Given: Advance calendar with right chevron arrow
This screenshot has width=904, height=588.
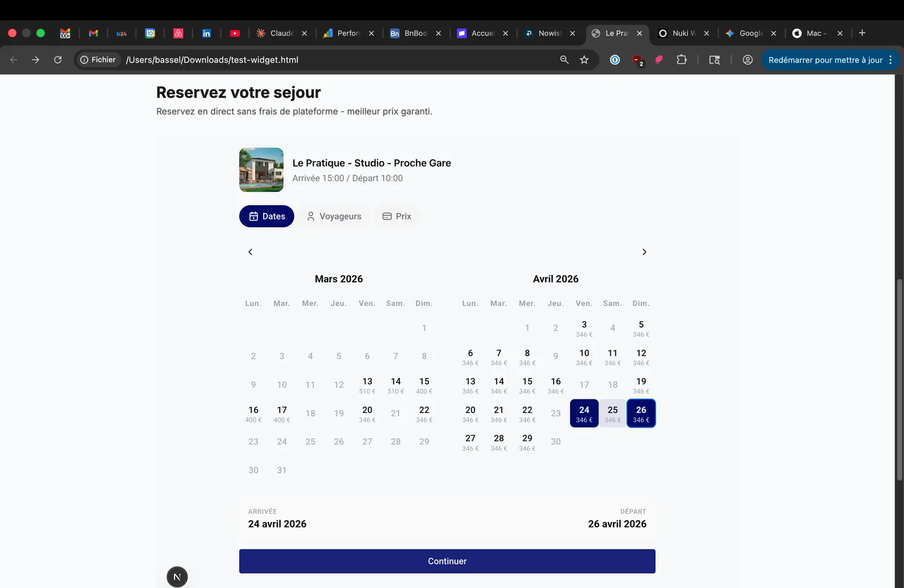Looking at the screenshot, I should (x=644, y=252).
